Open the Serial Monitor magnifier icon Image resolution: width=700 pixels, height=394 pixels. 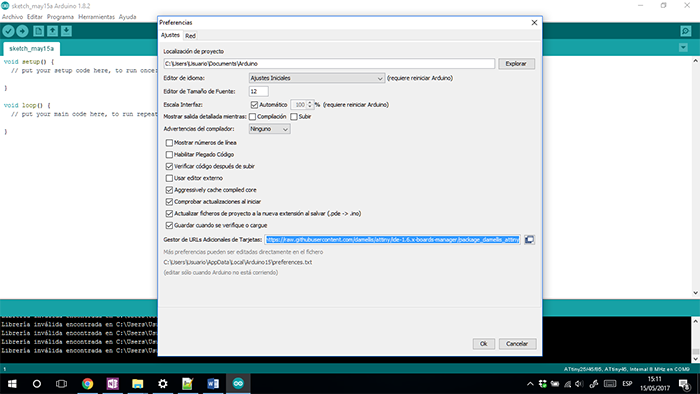click(x=686, y=31)
